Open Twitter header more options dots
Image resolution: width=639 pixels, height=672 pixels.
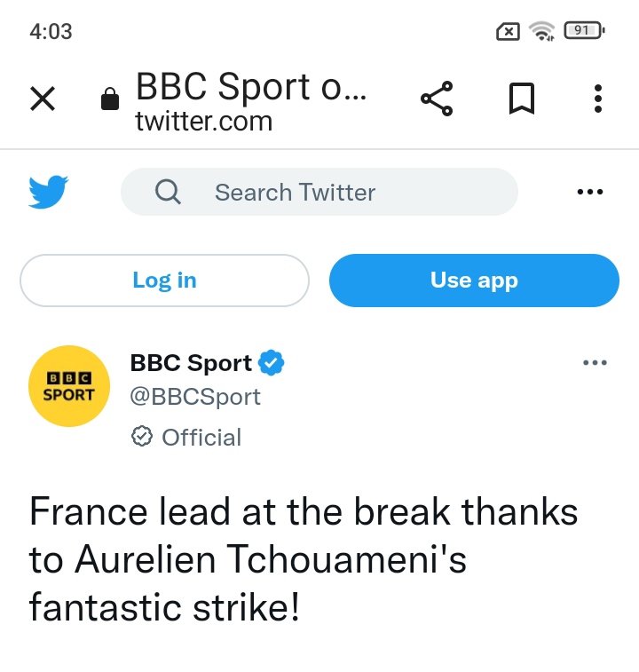tap(589, 192)
